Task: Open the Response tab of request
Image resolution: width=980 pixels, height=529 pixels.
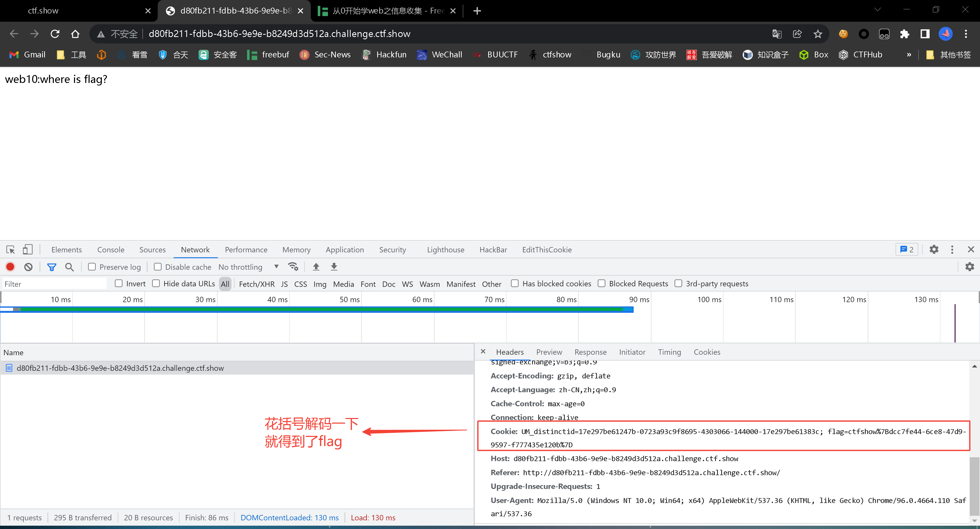Action: (x=590, y=352)
